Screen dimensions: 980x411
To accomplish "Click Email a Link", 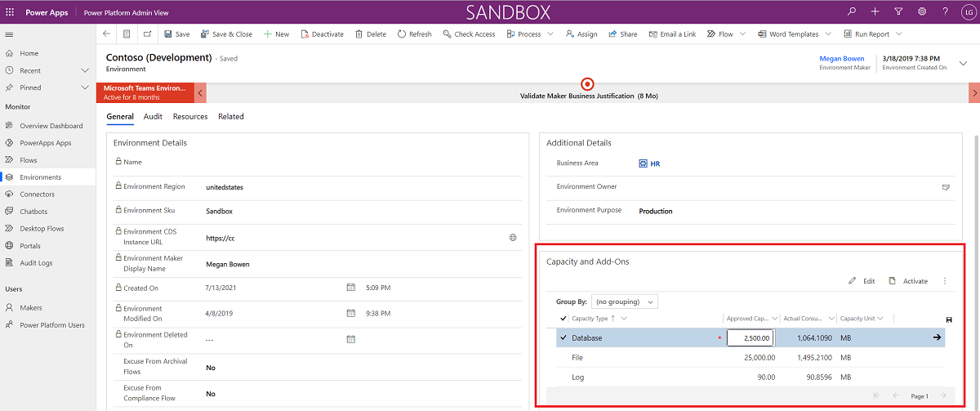I will [672, 34].
